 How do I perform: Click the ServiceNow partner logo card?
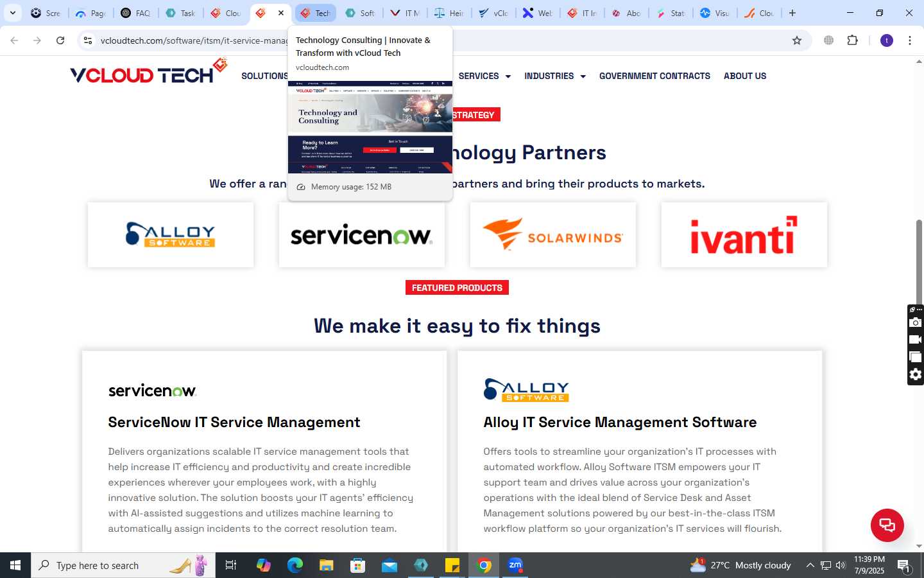click(x=362, y=235)
